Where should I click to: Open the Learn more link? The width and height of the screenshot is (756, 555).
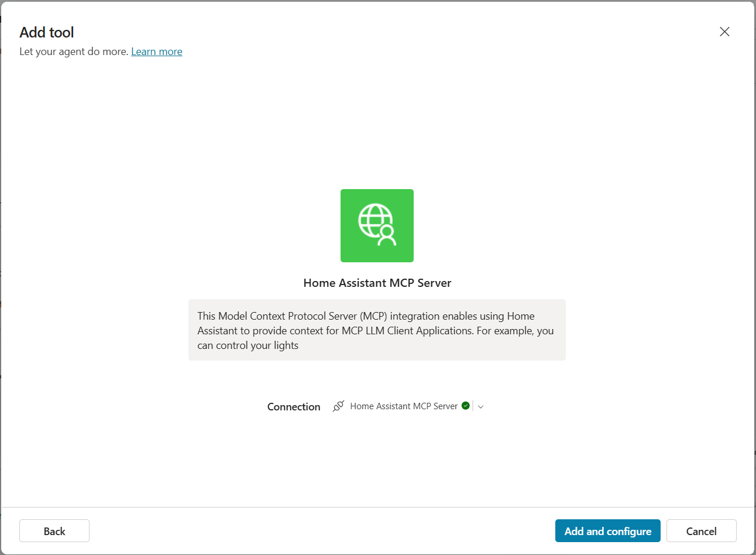pyautogui.click(x=157, y=52)
